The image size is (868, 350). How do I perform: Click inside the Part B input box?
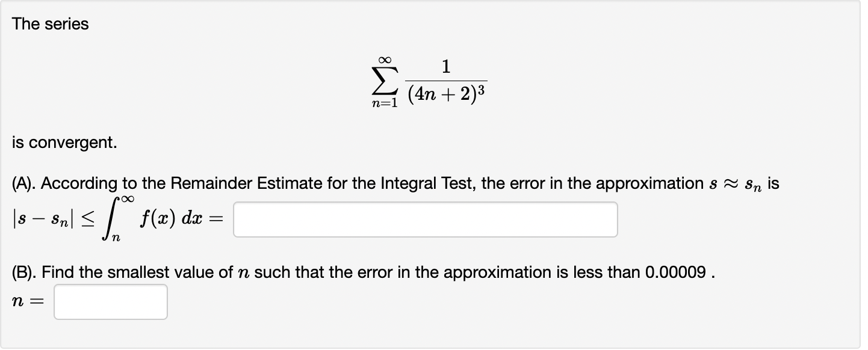point(110,301)
